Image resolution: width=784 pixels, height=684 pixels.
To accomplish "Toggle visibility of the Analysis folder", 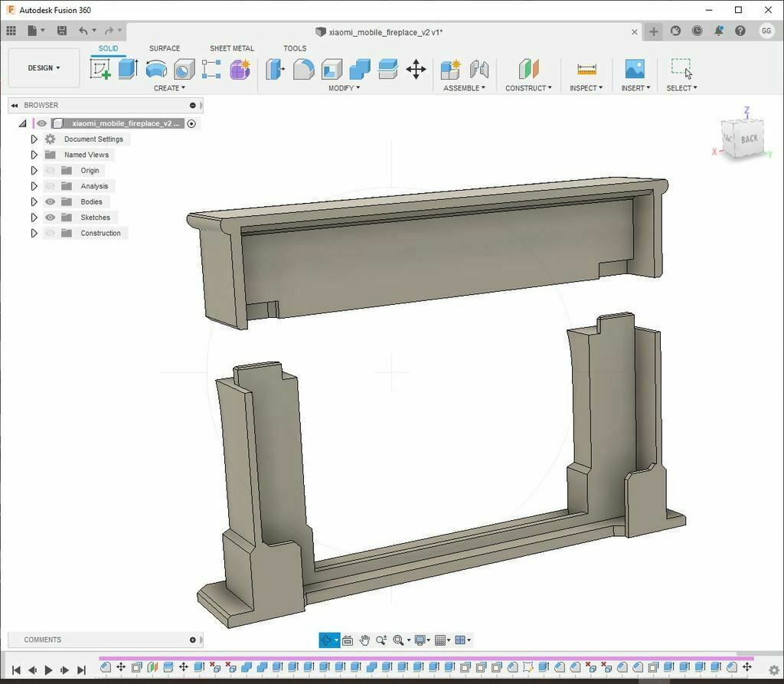I will [x=50, y=186].
